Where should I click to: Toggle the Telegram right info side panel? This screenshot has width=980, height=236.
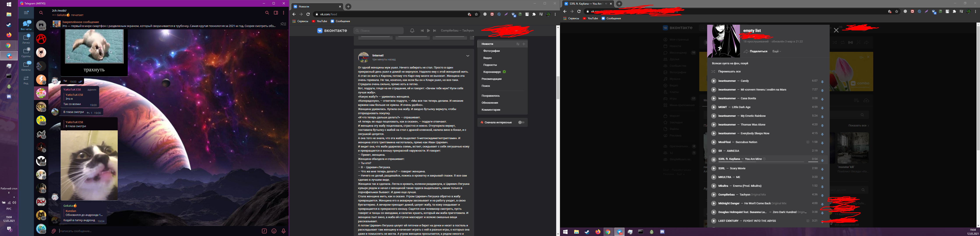pyautogui.click(x=276, y=12)
